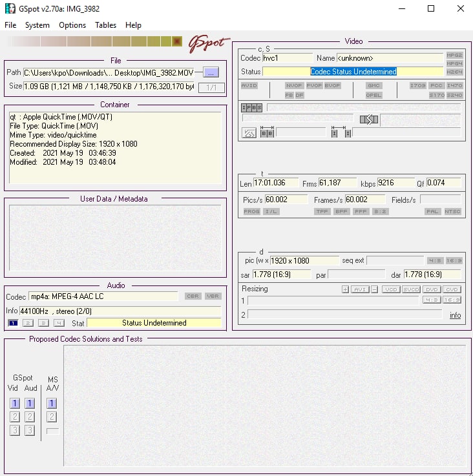Click the file browse button next to Path
Viewport: 473px width, 476px height.
tap(211, 72)
